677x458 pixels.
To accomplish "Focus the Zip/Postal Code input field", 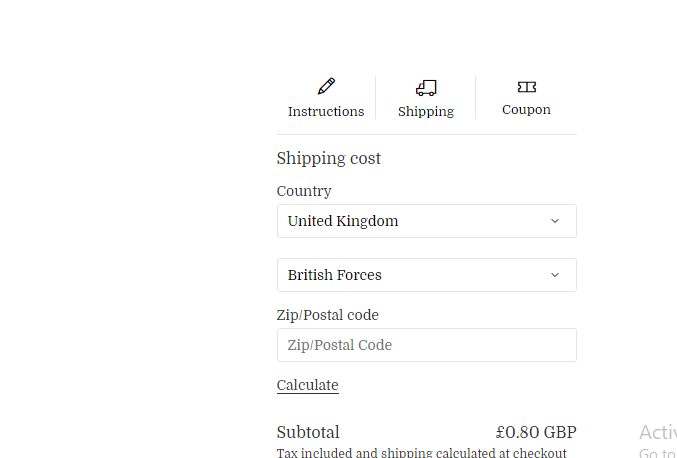I will (x=427, y=345).
